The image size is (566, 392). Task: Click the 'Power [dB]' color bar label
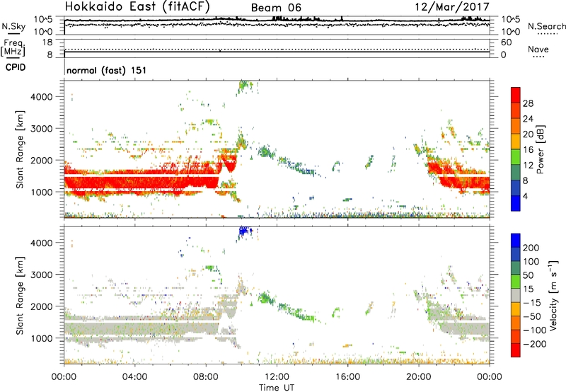click(540, 149)
